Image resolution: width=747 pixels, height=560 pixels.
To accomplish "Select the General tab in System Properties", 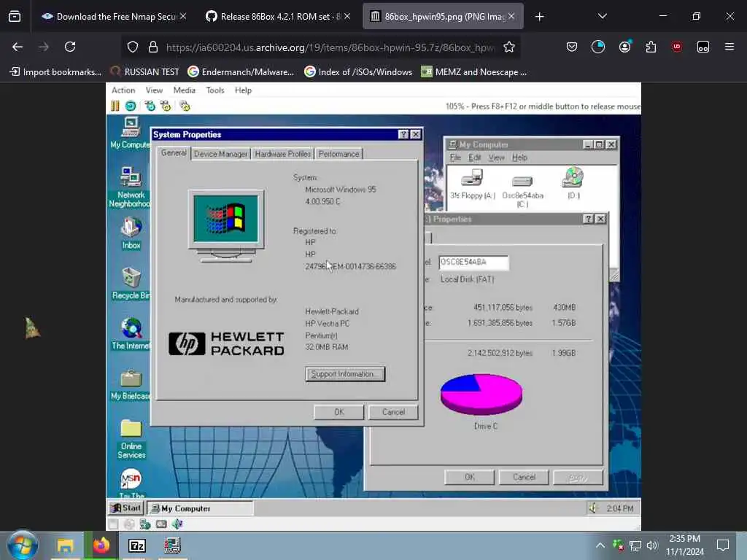I will click(174, 153).
